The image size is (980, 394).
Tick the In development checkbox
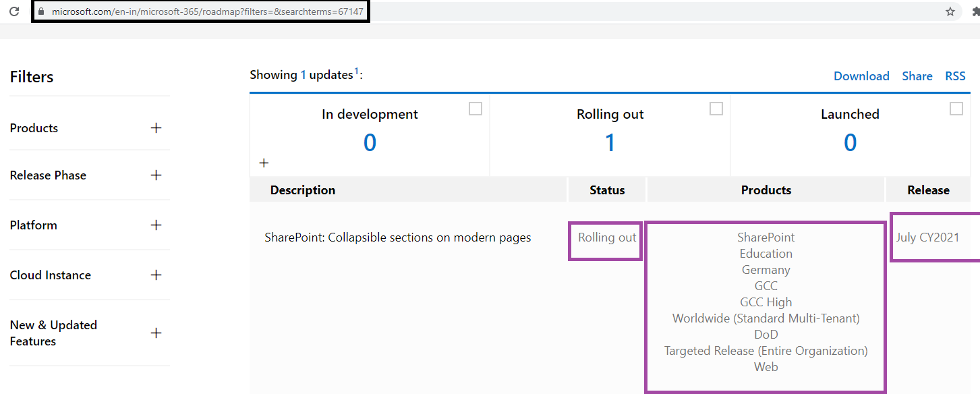pyautogui.click(x=475, y=109)
